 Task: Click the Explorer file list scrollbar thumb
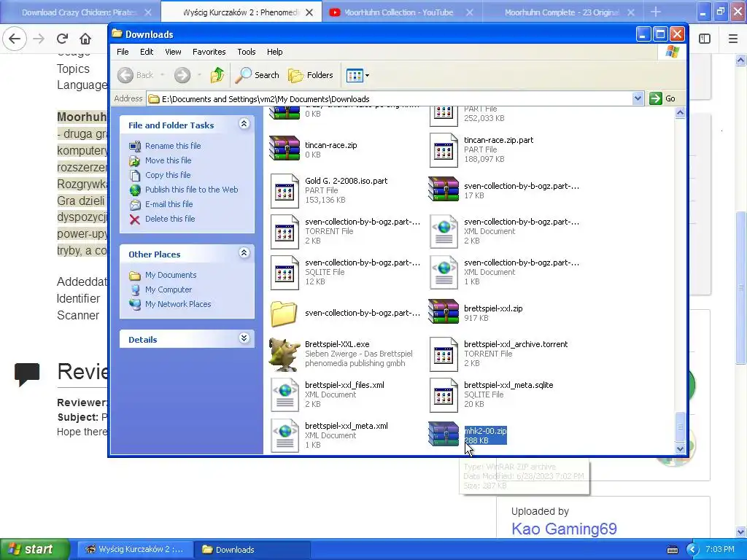click(x=681, y=427)
